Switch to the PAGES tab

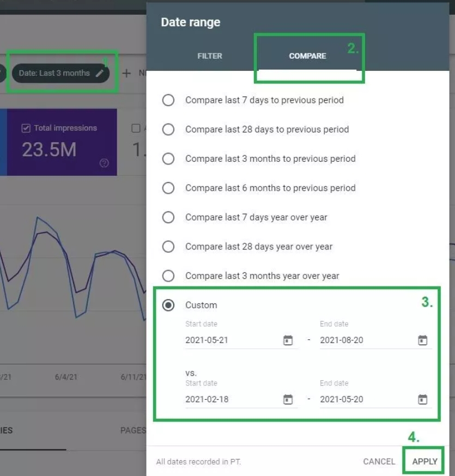click(132, 430)
